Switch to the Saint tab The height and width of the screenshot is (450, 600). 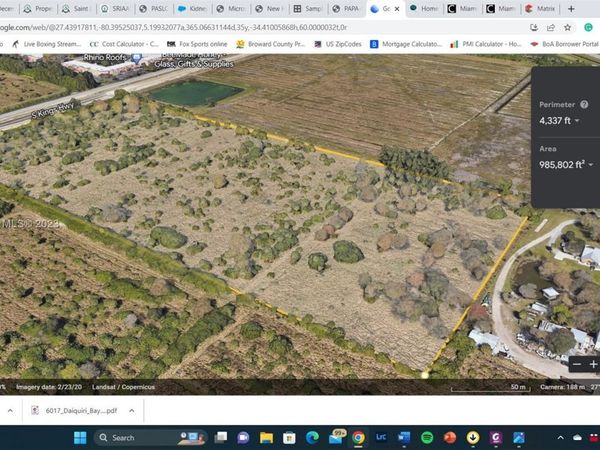(76, 8)
